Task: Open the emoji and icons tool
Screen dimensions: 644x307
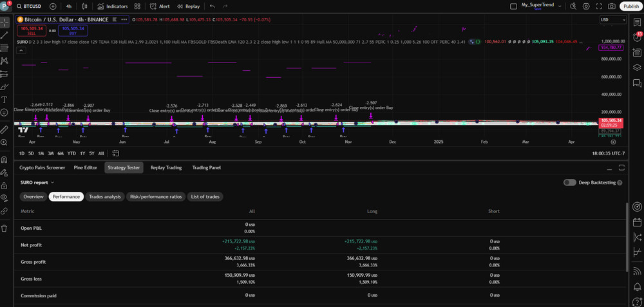Action: point(5,112)
